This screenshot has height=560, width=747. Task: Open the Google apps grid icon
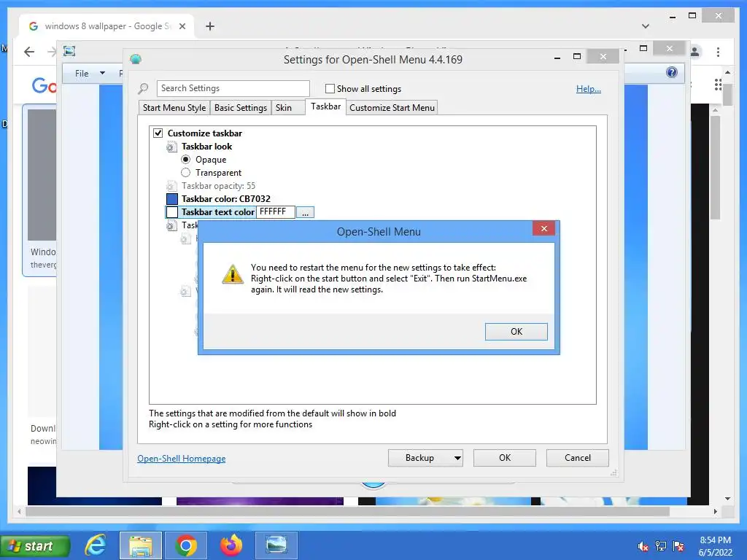(x=718, y=85)
